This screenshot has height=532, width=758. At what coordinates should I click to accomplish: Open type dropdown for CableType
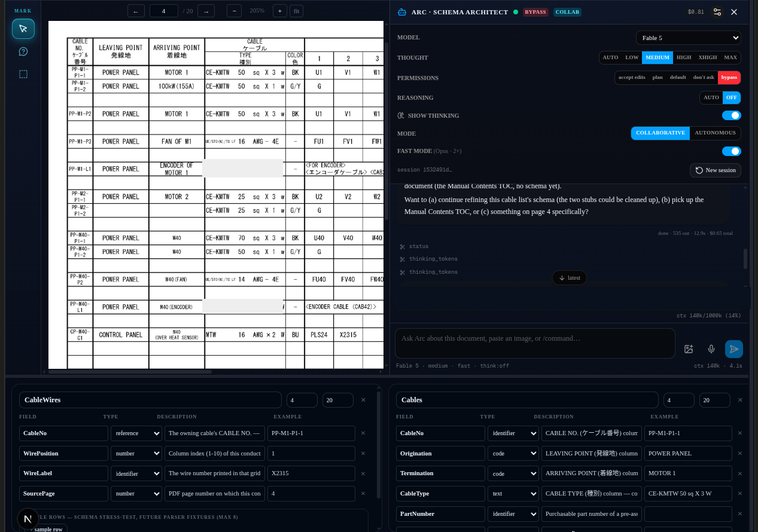coord(513,494)
